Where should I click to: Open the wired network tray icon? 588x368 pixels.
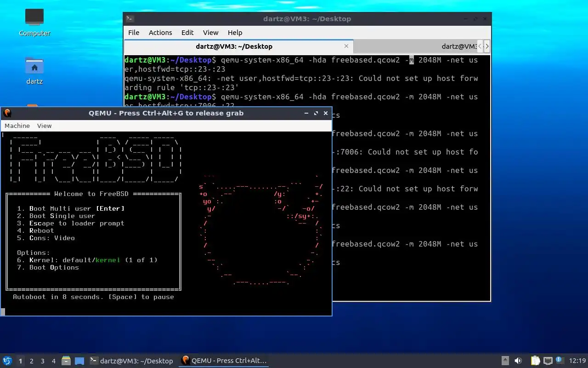pyautogui.click(x=548, y=361)
